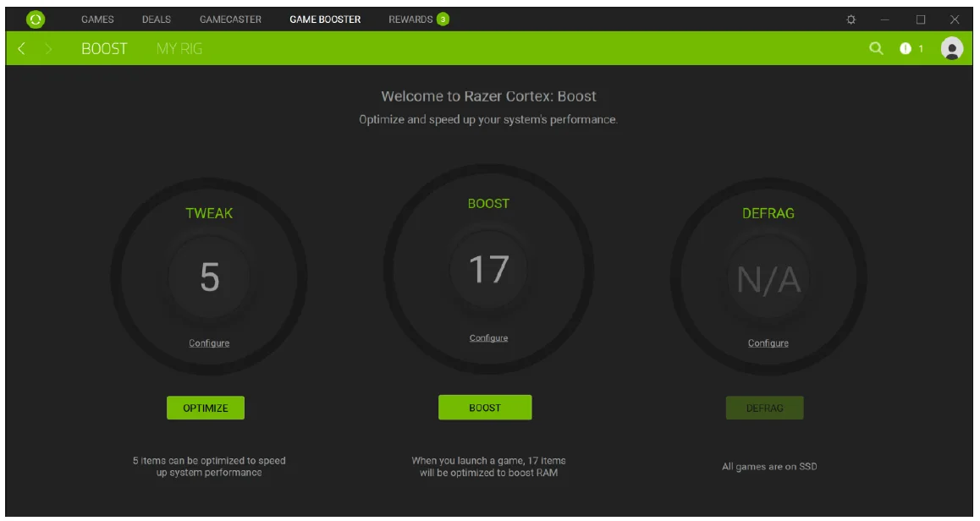The image size is (980, 521).
Task: Open search from the green toolbar
Action: click(875, 48)
